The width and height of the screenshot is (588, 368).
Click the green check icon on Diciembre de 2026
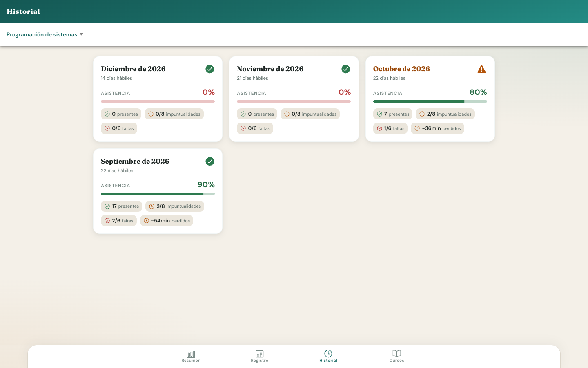click(x=210, y=69)
